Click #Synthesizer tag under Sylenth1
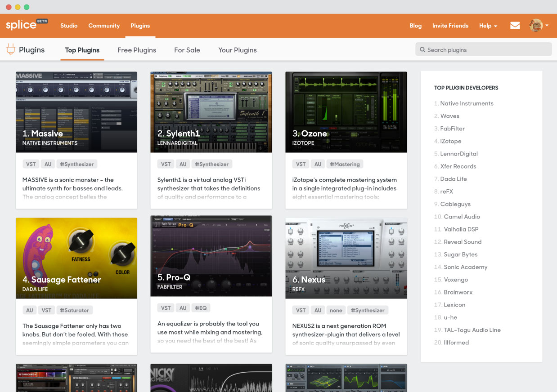The width and height of the screenshot is (557, 392). (x=212, y=164)
